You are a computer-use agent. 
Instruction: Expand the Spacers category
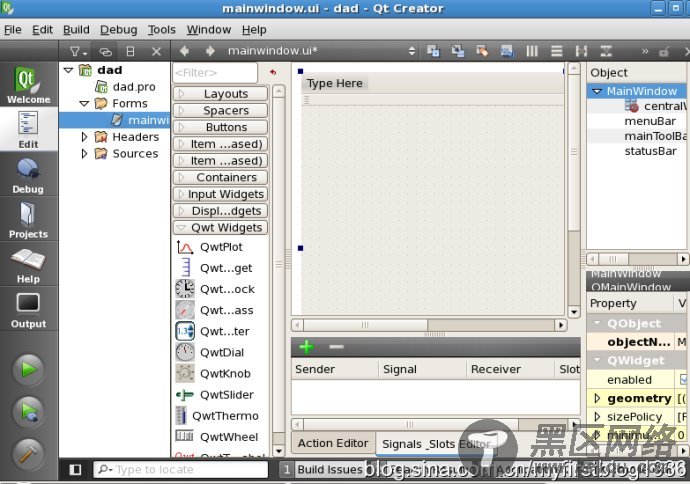coord(220,110)
